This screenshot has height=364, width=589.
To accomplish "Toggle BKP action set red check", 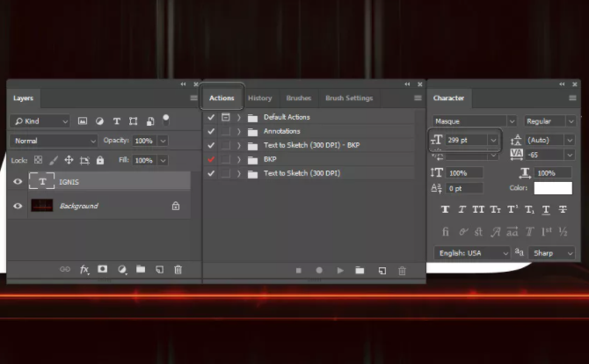I will [x=211, y=159].
